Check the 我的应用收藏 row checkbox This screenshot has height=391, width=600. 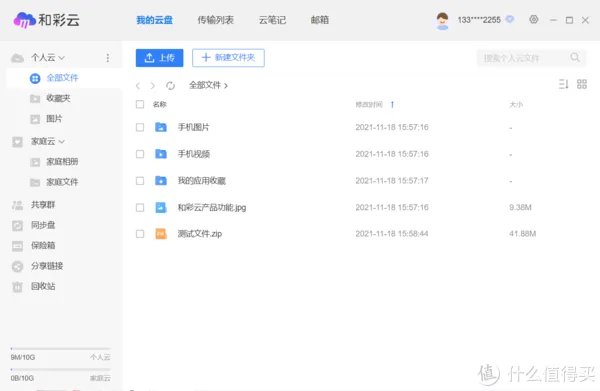tap(140, 181)
